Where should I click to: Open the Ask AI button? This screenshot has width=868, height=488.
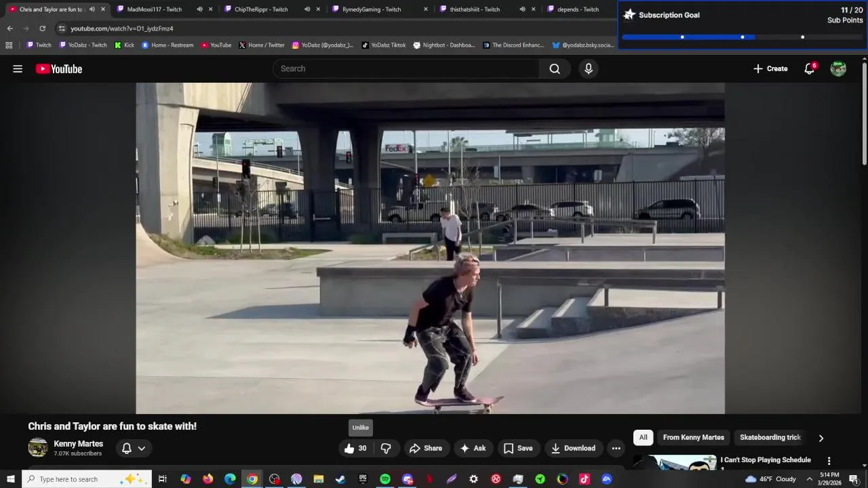click(x=473, y=448)
